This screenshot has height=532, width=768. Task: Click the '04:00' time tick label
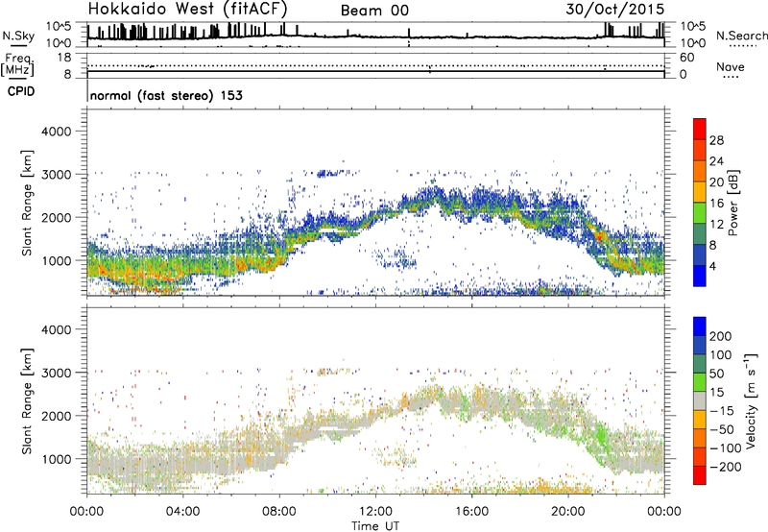coord(182,512)
